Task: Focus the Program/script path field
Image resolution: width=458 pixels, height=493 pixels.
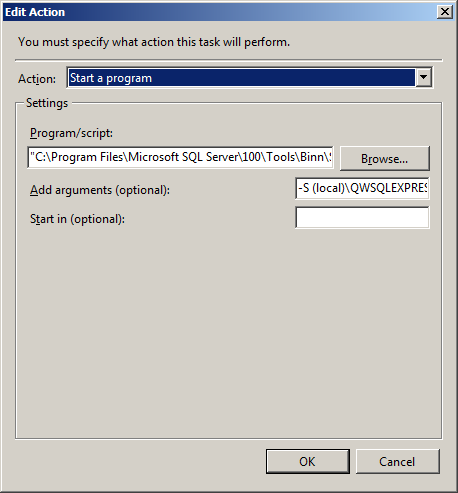Action: pyautogui.click(x=180, y=157)
